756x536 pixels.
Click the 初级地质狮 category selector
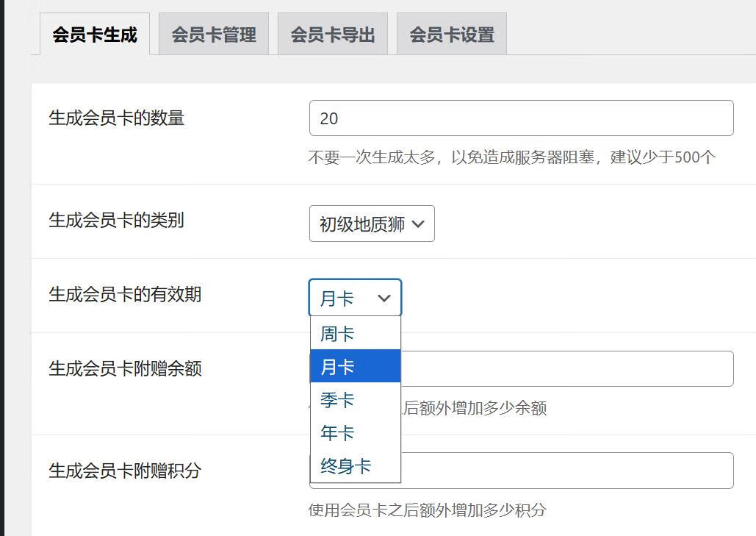[x=371, y=223]
